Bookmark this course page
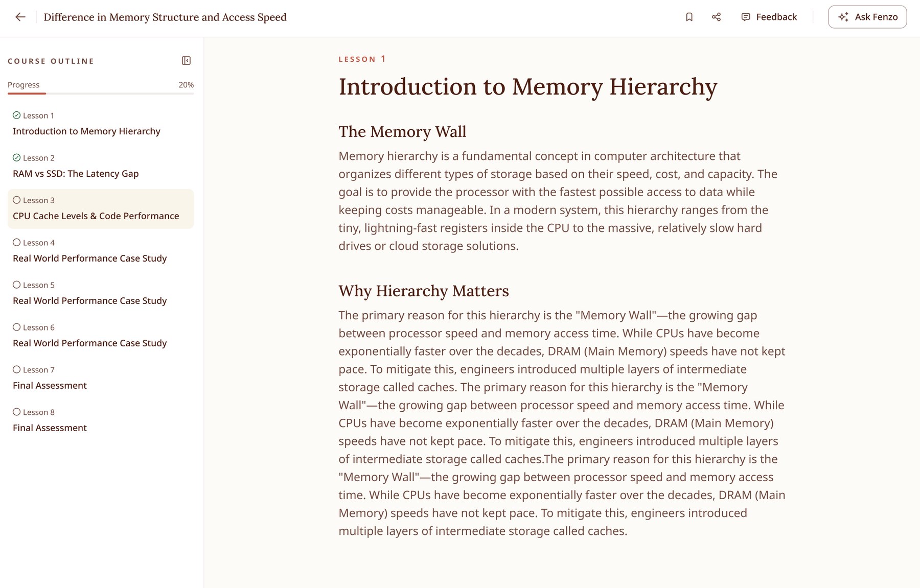Image resolution: width=920 pixels, height=588 pixels. coord(689,17)
